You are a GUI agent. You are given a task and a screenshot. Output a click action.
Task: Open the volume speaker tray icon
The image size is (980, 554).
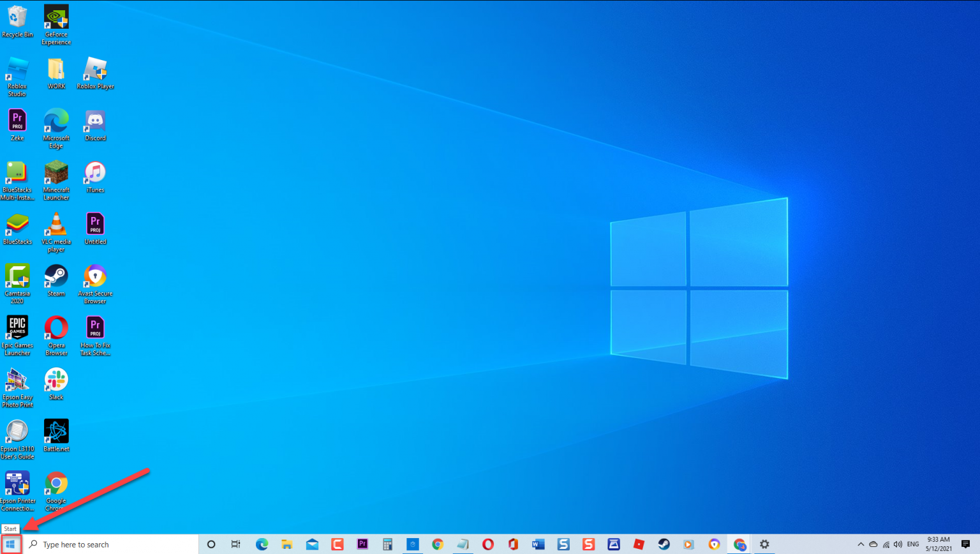898,544
